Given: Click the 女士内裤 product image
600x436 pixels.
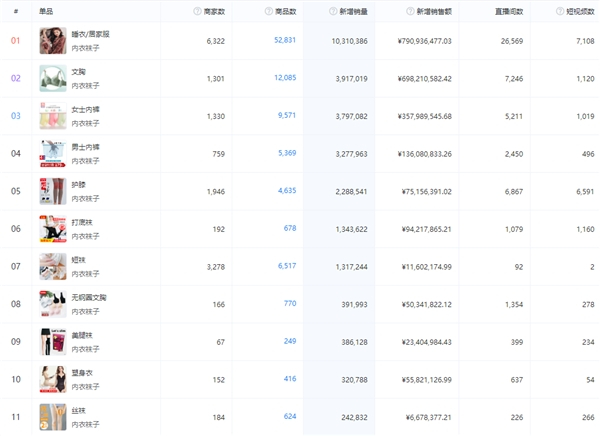Looking at the screenshot, I should tap(52, 116).
